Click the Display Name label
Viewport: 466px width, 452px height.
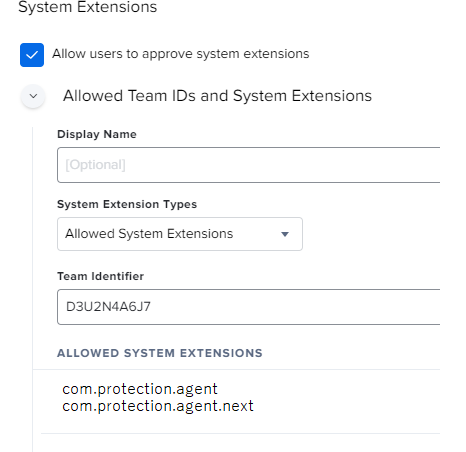(x=97, y=134)
